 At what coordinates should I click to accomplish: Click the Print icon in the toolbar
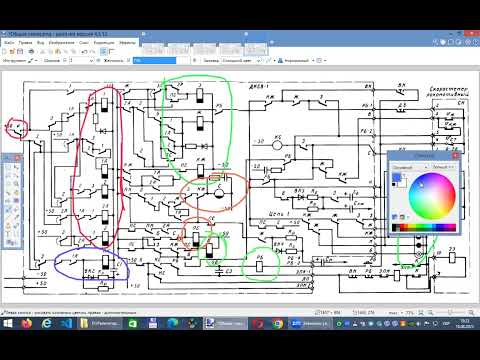[x=31, y=51]
